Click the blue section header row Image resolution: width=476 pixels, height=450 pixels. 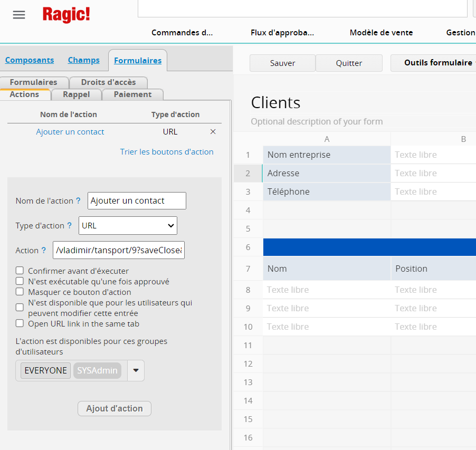click(369, 247)
